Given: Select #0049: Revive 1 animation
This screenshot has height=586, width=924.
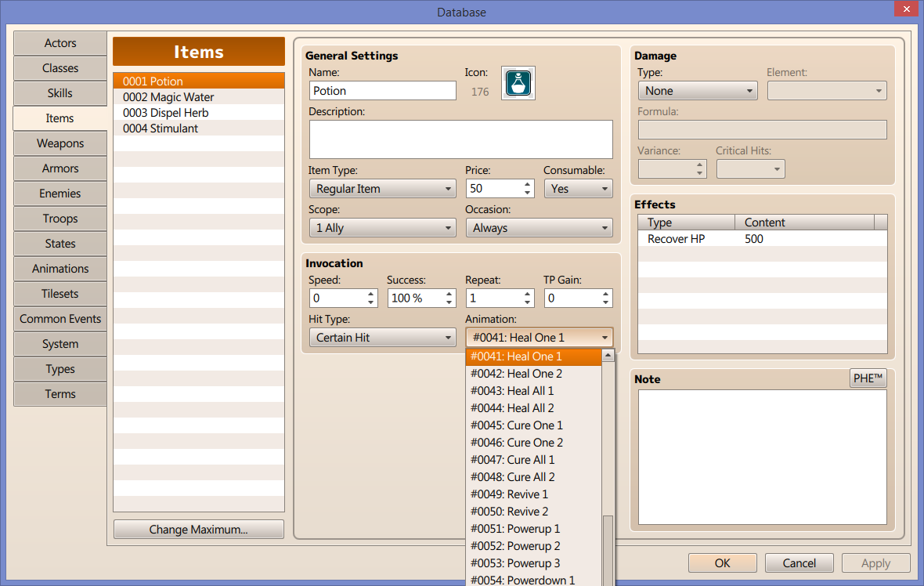Looking at the screenshot, I should click(x=534, y=494).
